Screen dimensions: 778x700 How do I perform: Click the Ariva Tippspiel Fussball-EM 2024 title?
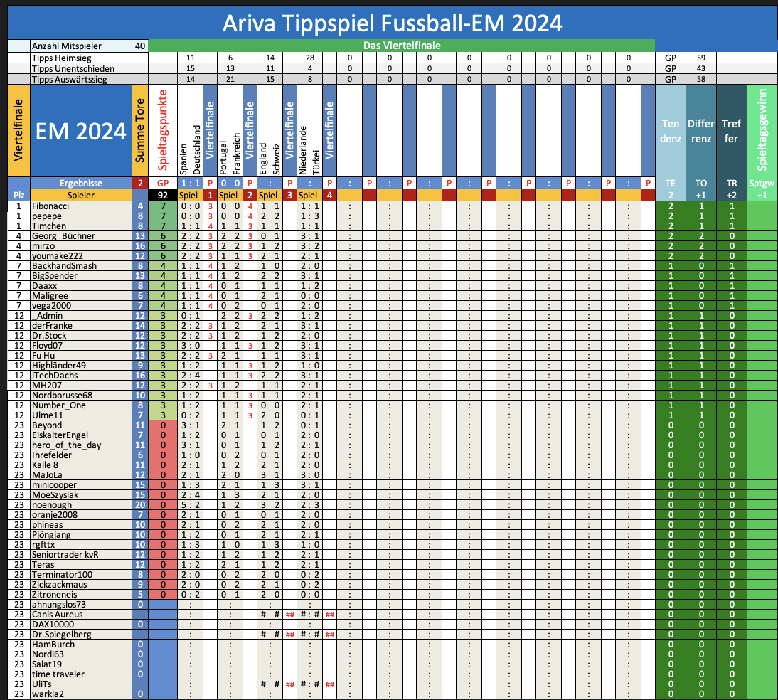coord(392,23)
